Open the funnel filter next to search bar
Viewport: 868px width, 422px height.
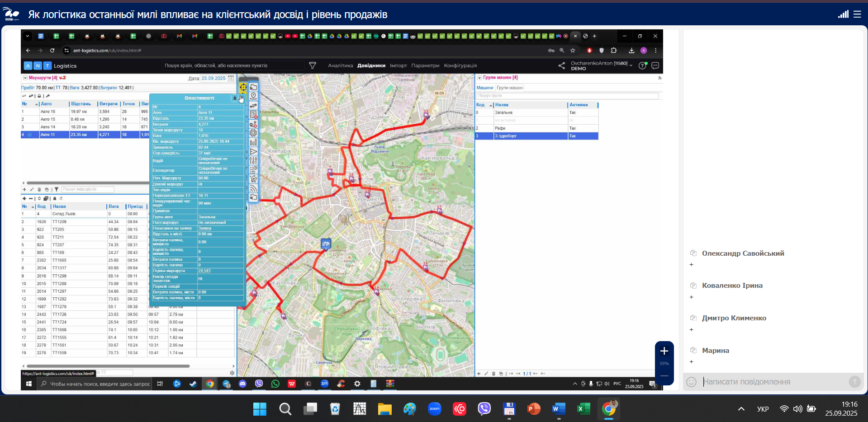313,66
